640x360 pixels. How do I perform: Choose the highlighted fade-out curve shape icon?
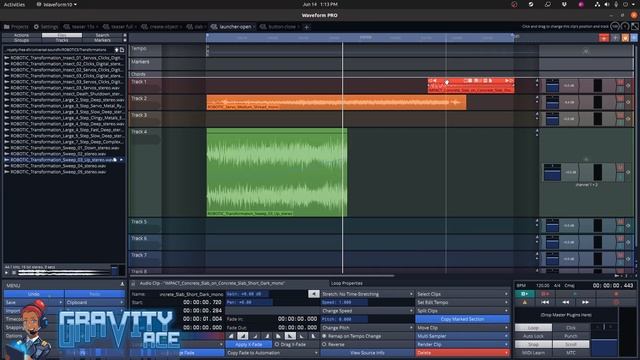click(x=290, y=336)
